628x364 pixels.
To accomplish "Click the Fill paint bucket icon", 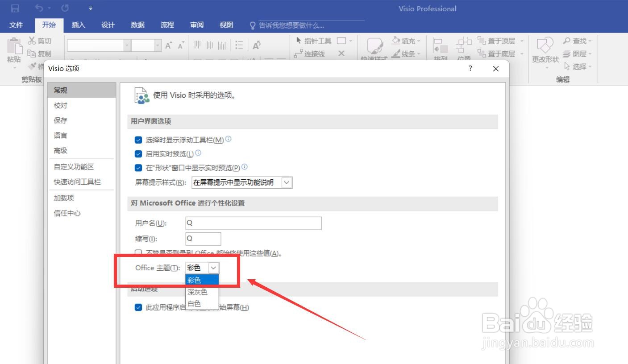I will point(396,41).
